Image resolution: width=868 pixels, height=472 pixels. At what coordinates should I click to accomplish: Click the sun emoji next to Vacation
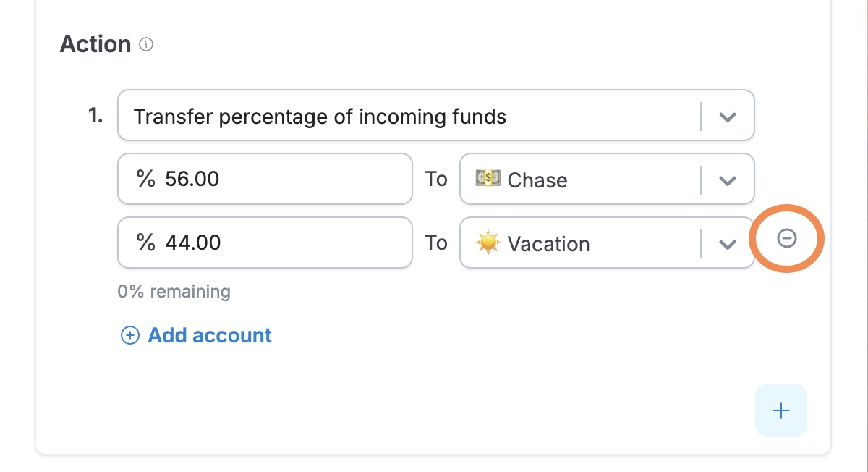coord(488,243)
